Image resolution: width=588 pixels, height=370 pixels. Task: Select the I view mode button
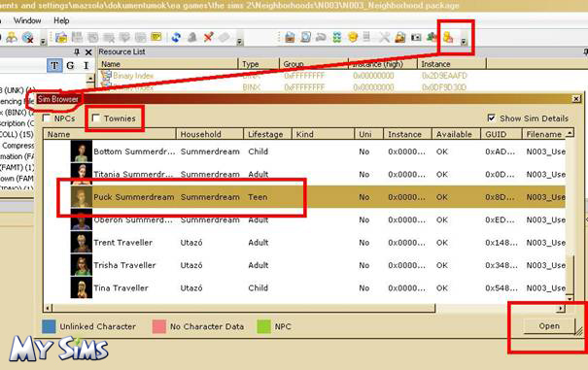coord(86,66)
